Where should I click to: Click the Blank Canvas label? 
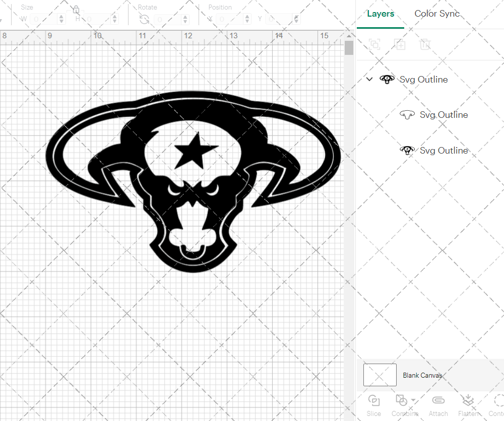point(422,375)
